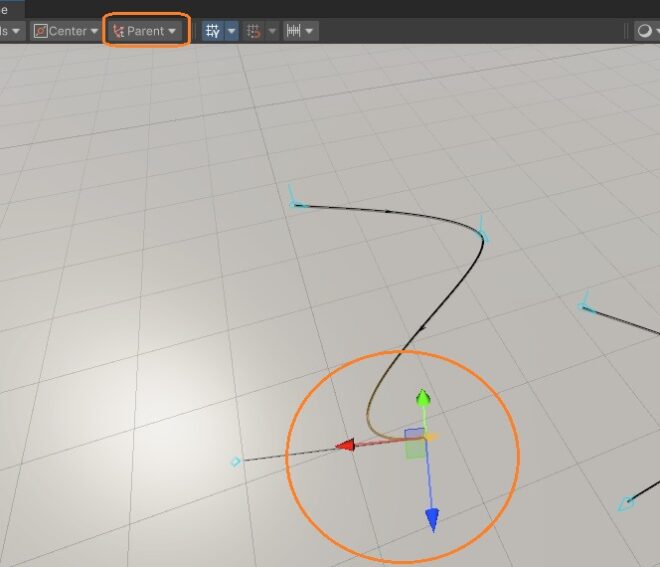
Task: Select the spline knot at the curve's top-left start
Action: [x=294, y=204]
